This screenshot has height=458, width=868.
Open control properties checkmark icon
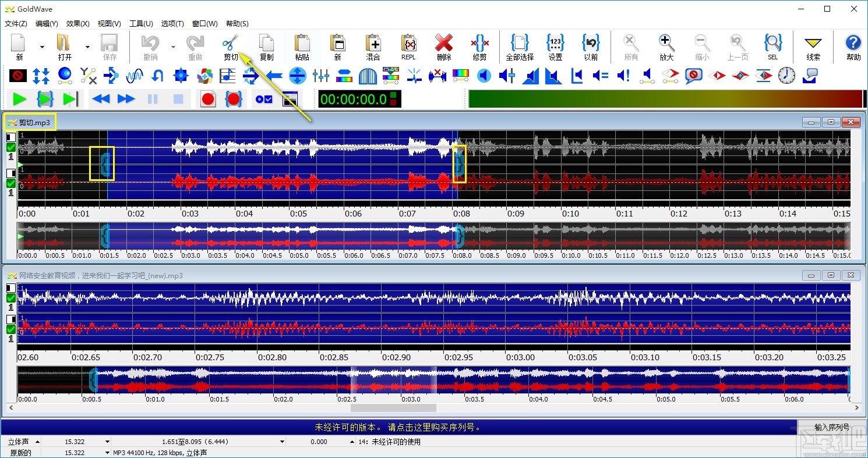click(x=264, y=99)
